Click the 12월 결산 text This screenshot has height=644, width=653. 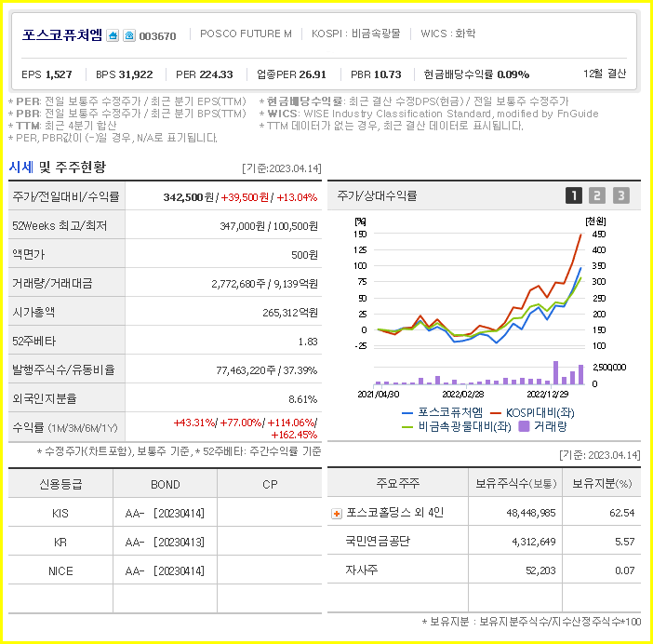click(x=605, y=74)
